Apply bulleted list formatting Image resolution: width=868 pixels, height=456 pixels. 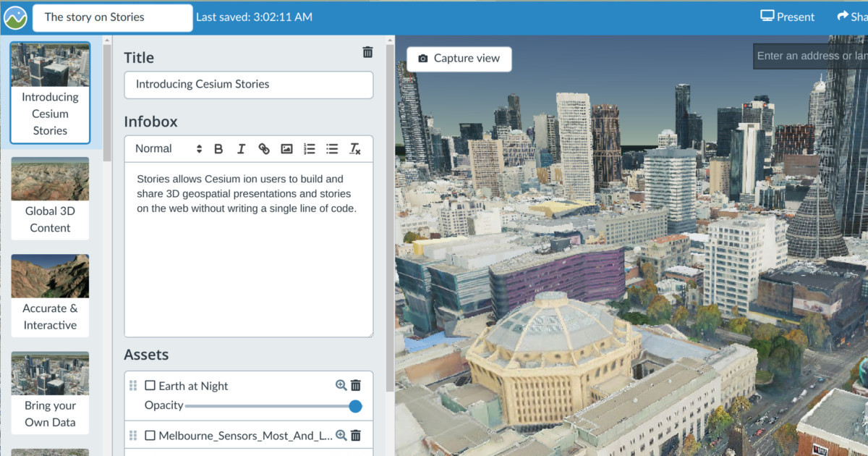pyautogui.click(x=332, y=149)
